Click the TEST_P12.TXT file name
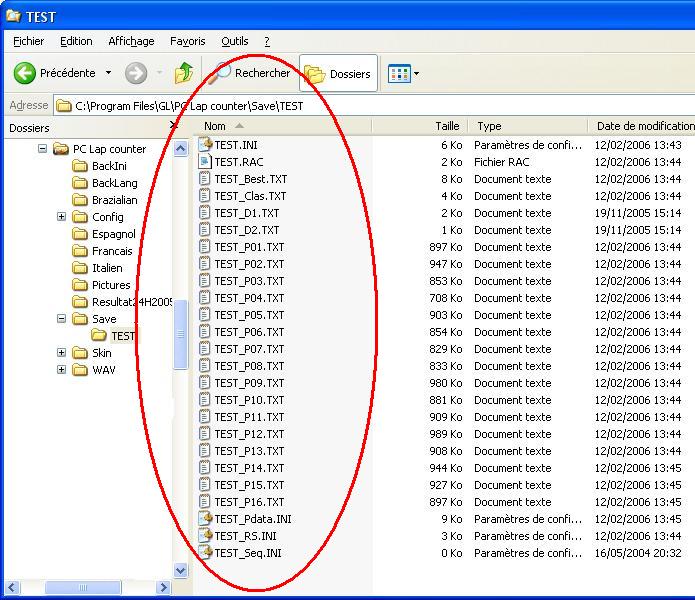Image resolution: width=695 pixels, height=600 pixels. [249, 434]
